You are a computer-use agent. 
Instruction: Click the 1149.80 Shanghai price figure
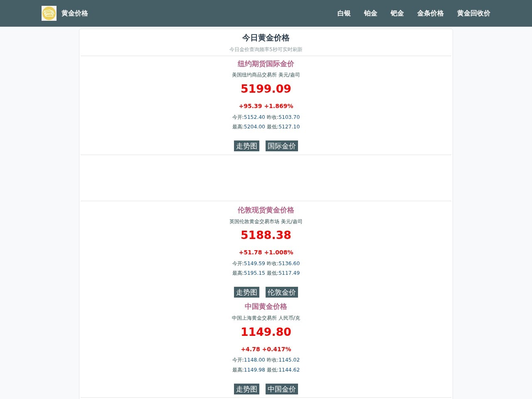(x=266, y=332)
